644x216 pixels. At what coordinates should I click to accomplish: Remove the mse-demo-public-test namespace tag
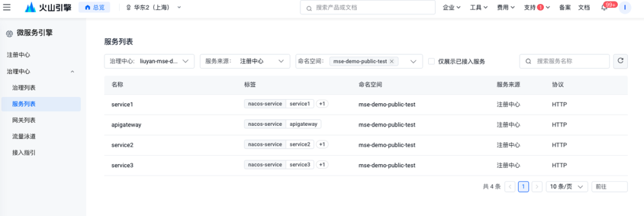[x=391, y=61]
